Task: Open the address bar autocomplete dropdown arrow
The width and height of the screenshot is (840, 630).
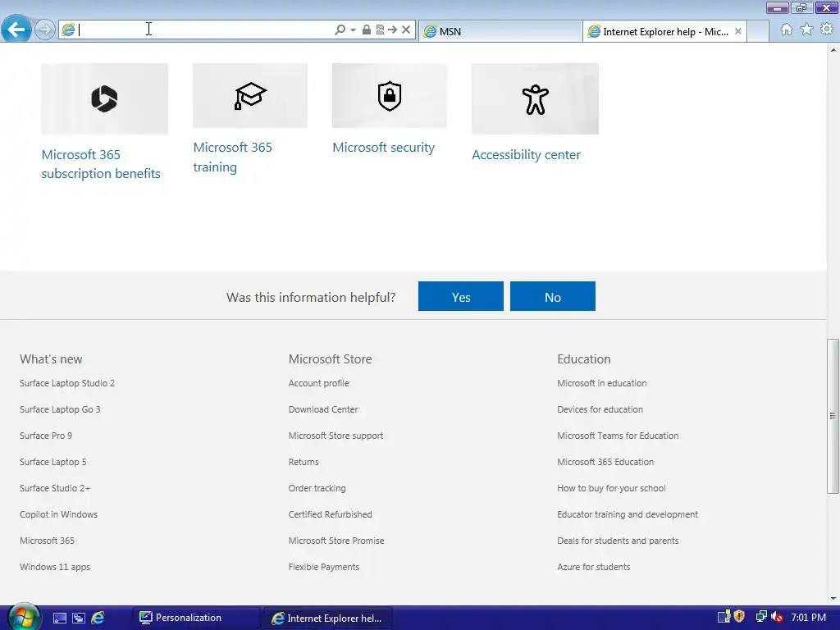Action: 353,30
